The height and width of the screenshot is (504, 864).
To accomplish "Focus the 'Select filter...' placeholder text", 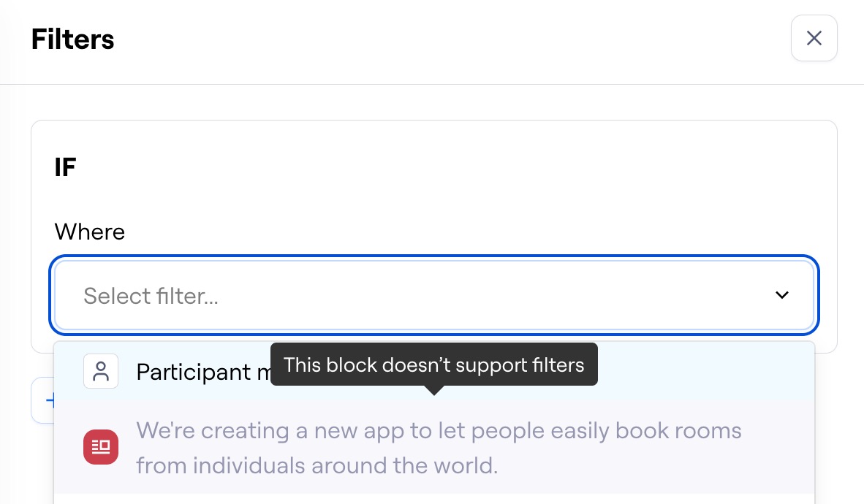I will (151, 296).
